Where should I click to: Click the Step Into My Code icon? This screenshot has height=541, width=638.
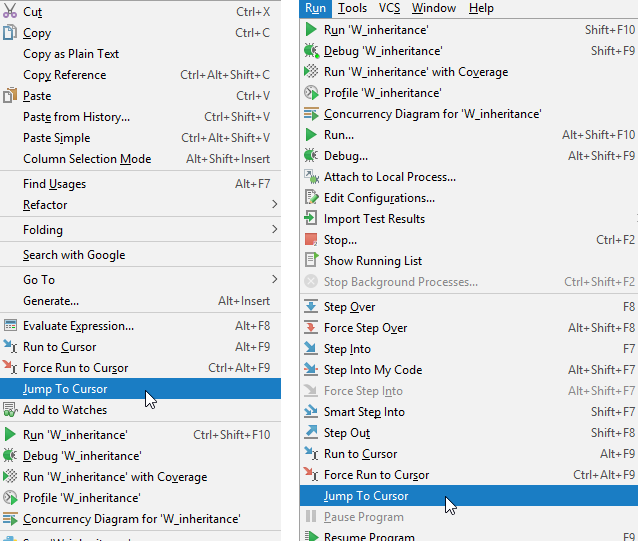pos(311,369)
